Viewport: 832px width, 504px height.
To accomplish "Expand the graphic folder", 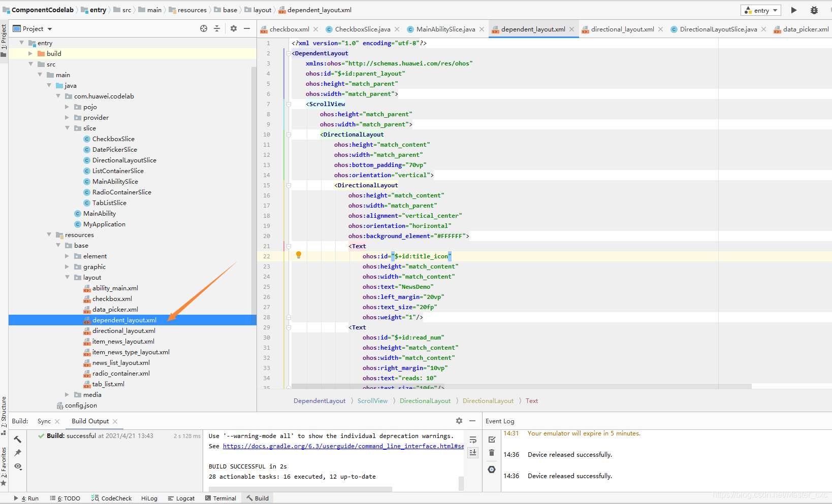I will click(67, 266).
